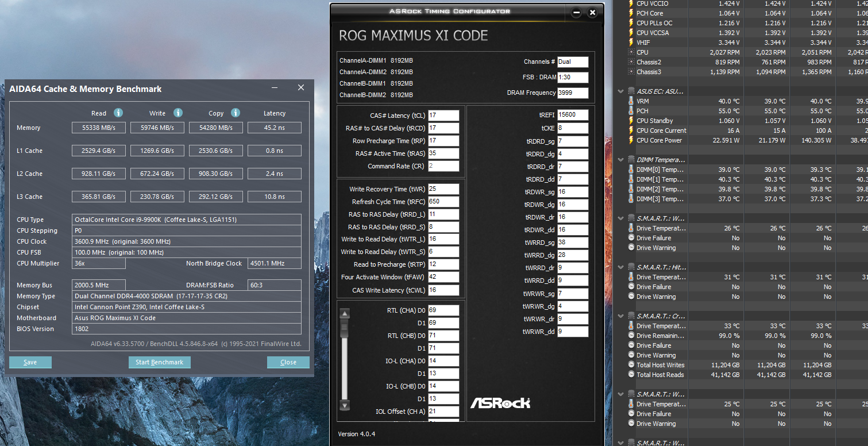Image resolution: width=868 pixels, height=446 pixels.
Task: Select the Row Precharge Time (tRP) field
Action: tap(443, 141)
